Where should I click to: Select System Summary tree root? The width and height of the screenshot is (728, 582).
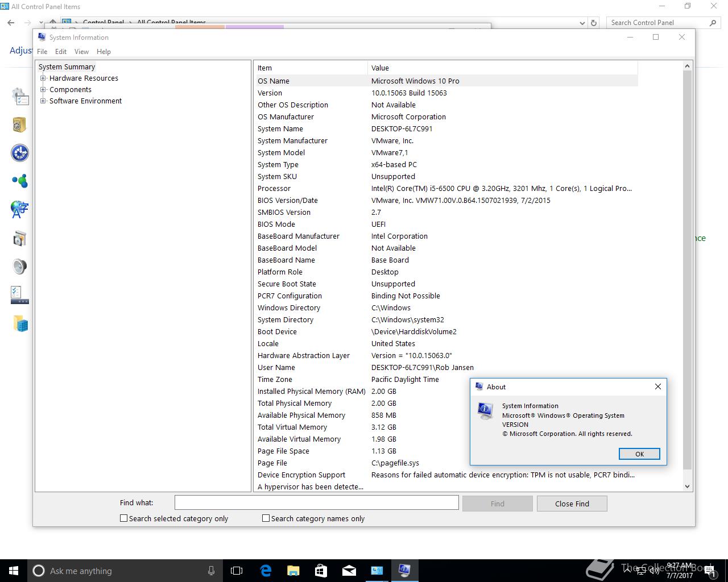click(67, 66)
